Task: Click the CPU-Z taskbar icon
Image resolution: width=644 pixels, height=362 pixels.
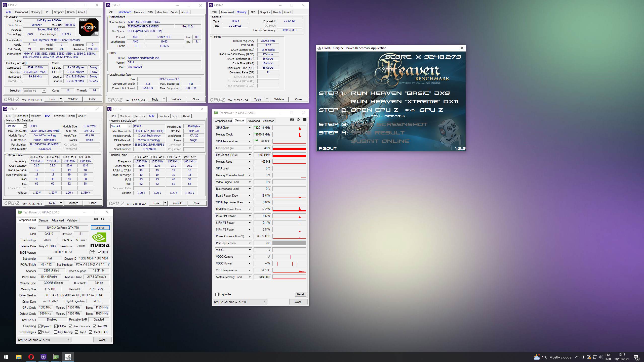Action: click(x=43, y=357)
